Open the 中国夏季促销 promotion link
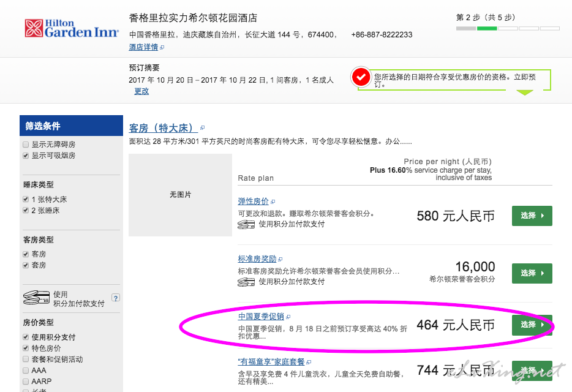 (x=261, y=317)
